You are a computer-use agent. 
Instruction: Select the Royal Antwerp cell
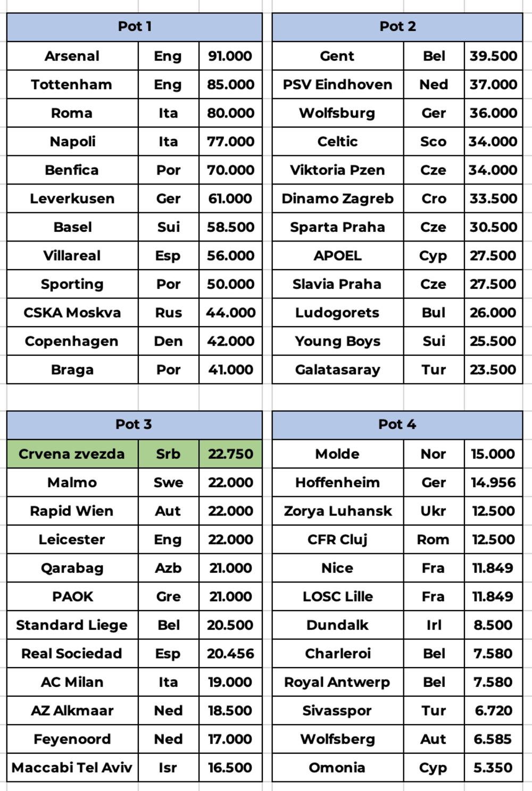(338, 682)
